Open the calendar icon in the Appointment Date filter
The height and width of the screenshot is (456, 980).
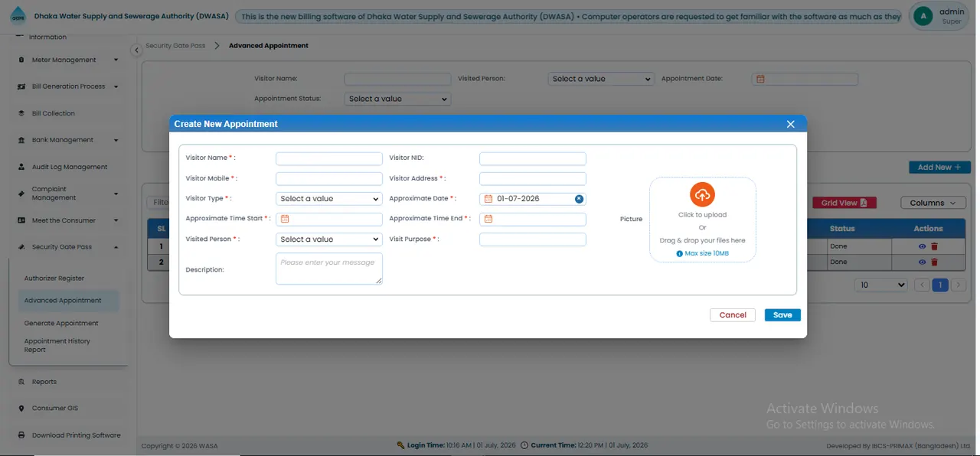click(x=760, y=79)
